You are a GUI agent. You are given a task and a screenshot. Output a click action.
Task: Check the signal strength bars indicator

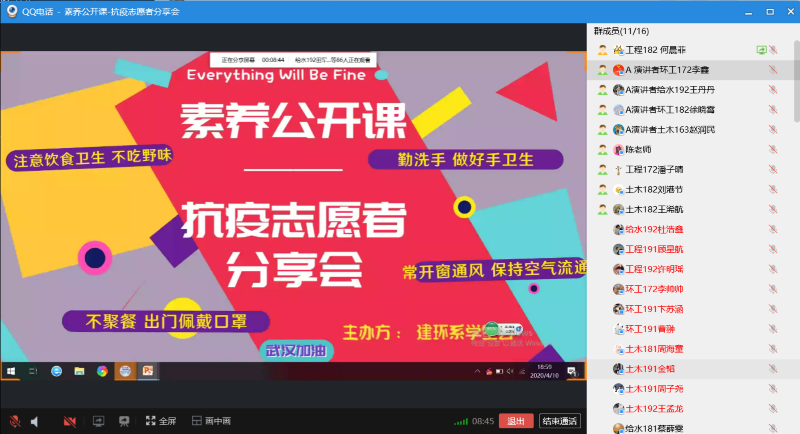point(460,421)
